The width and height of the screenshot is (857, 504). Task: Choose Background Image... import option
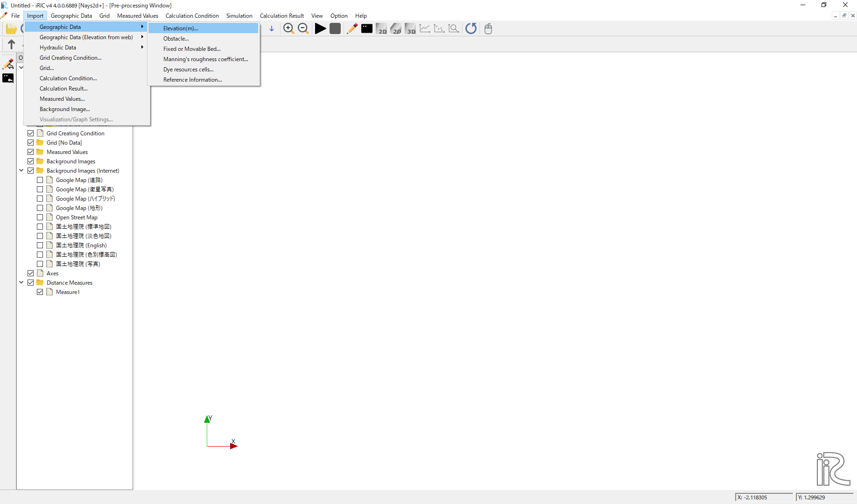(87, 109)
